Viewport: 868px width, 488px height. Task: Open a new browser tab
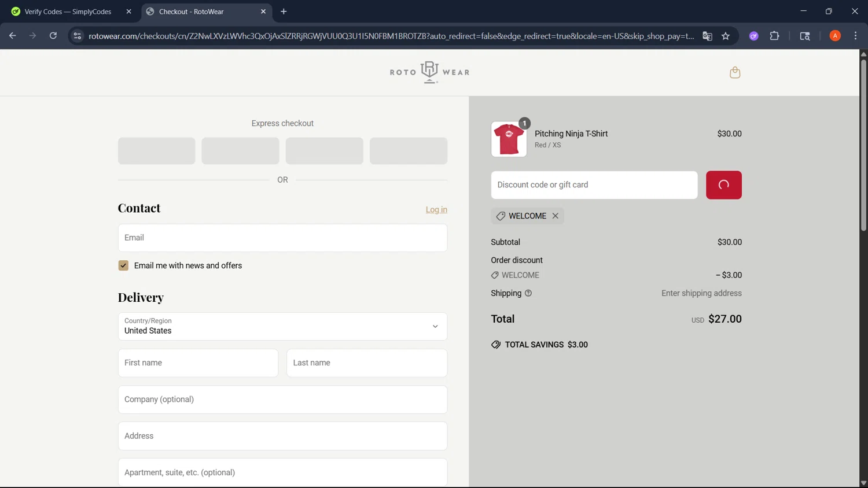[284, 12]
